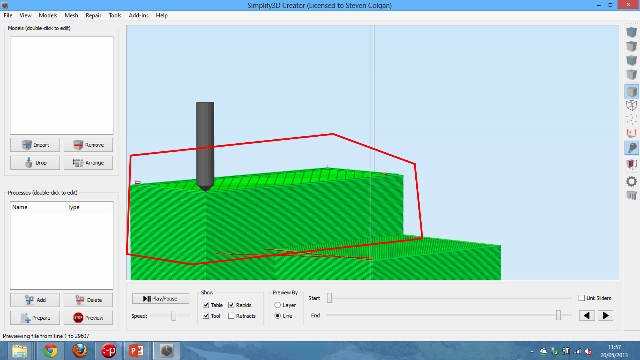Toggle the red coordinate axes icon
640x360 pixels.
(x=631, y=133)
